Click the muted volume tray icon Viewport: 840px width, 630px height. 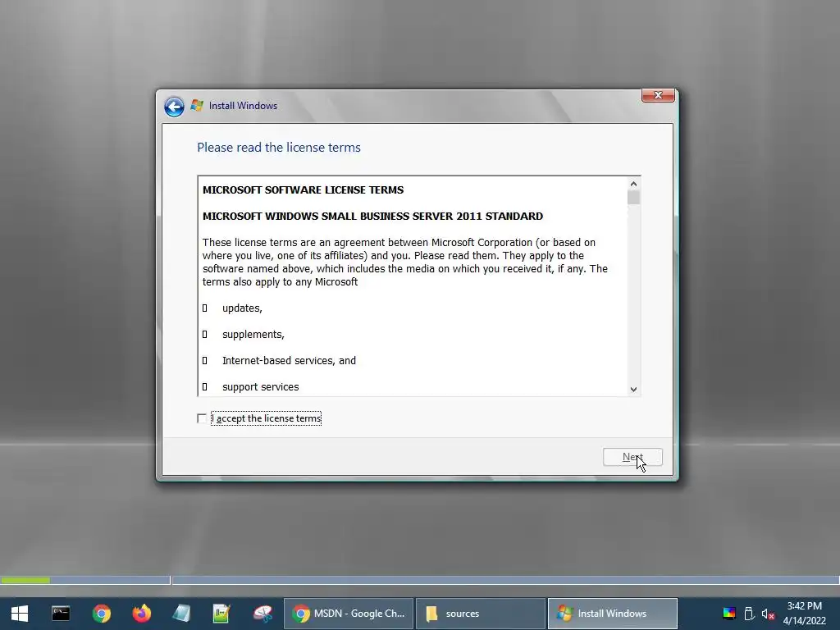pos(768,614)
